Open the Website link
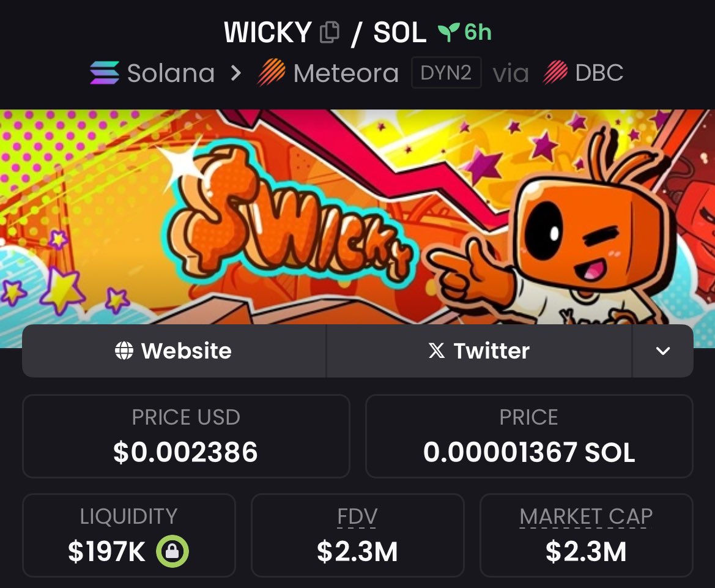 coord(174,351)
